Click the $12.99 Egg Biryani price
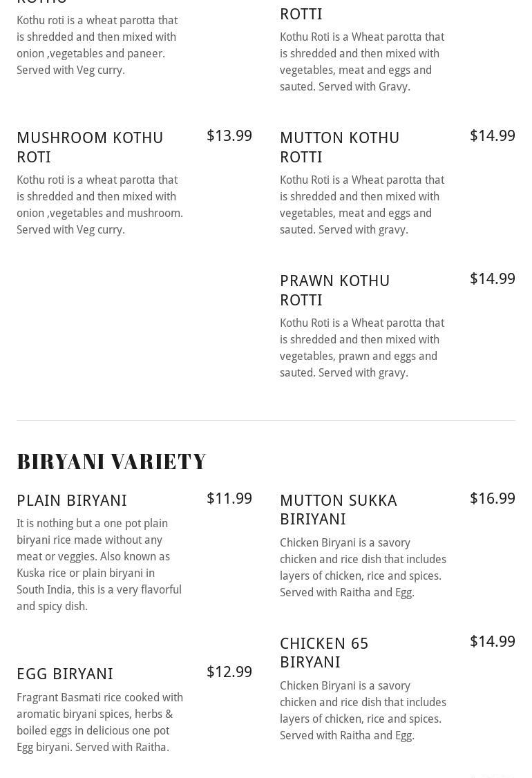 tap(229, 672)
